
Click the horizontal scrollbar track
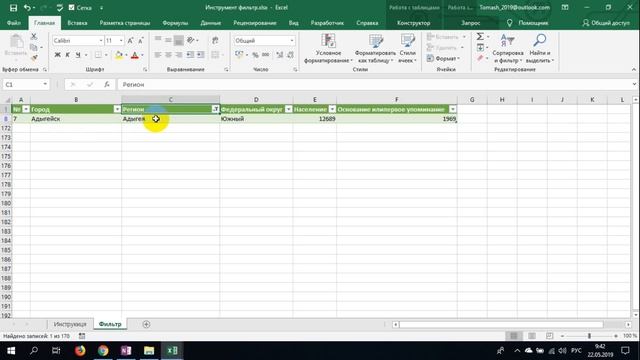[511, 324]
